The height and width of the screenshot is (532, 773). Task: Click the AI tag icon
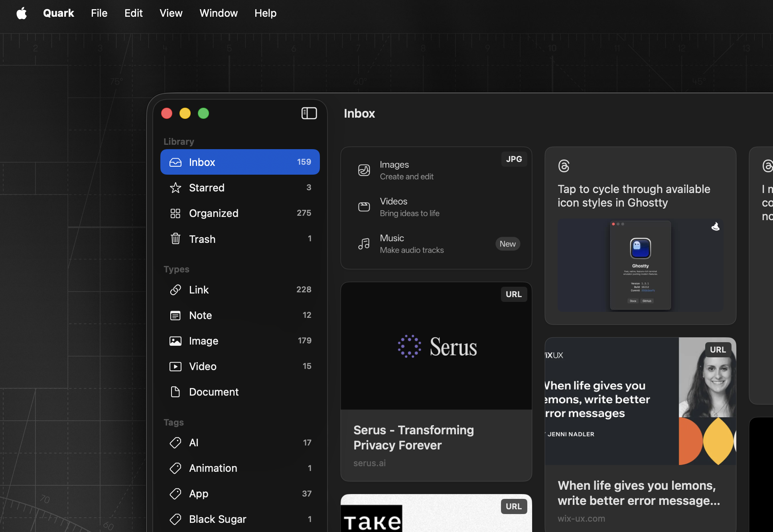tap(176, 443)
